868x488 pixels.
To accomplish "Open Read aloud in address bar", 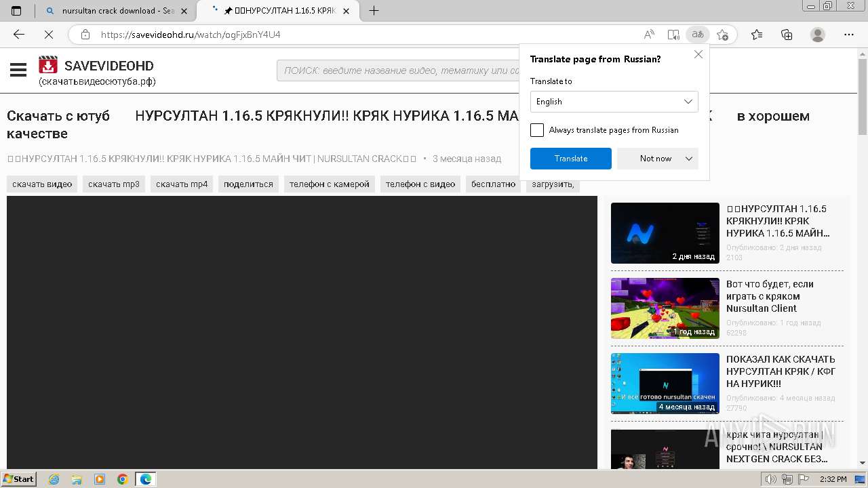I will click(649, 35).
